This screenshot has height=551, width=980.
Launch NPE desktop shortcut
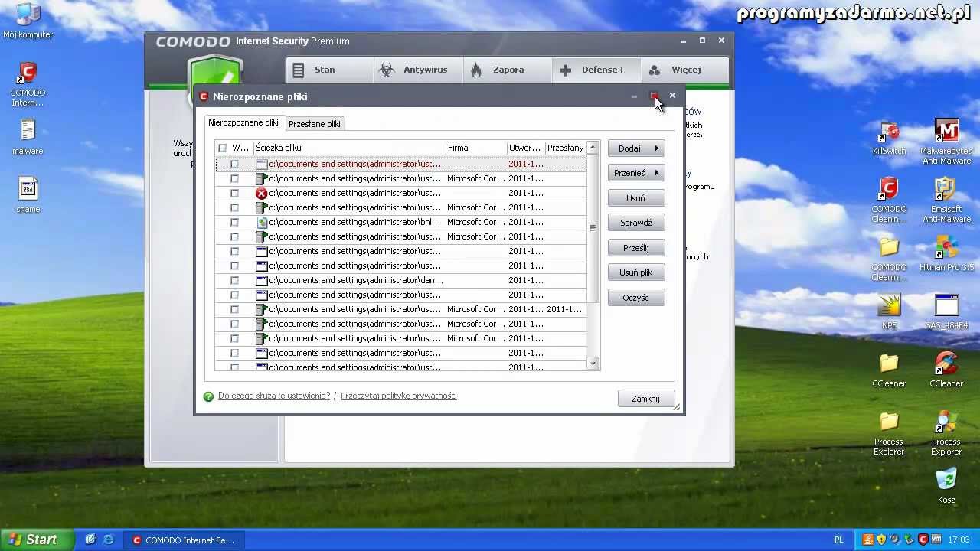click(889, 312)
